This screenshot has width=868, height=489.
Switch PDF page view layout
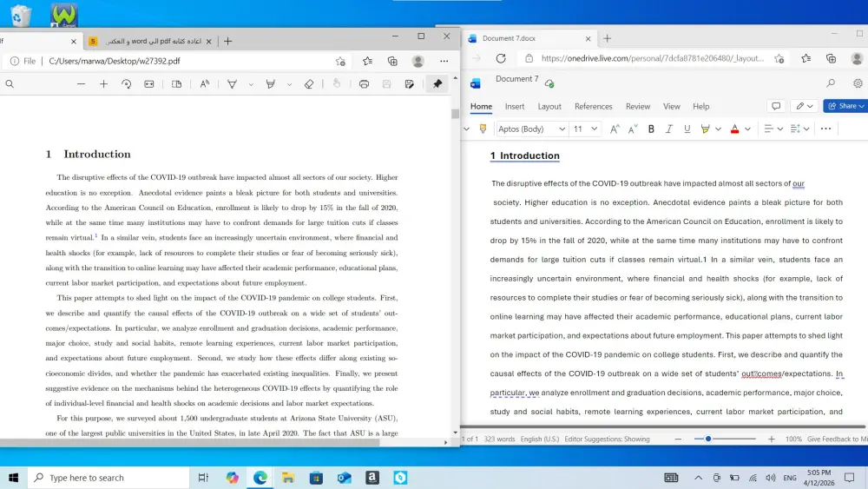pyautogui.click(x=176, y=84)
